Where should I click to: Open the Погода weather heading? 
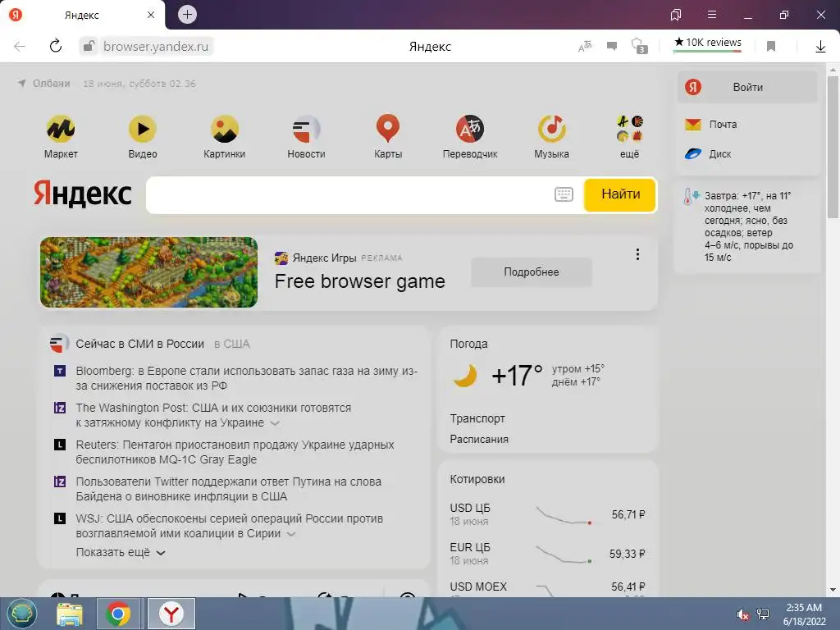(468, 344)
